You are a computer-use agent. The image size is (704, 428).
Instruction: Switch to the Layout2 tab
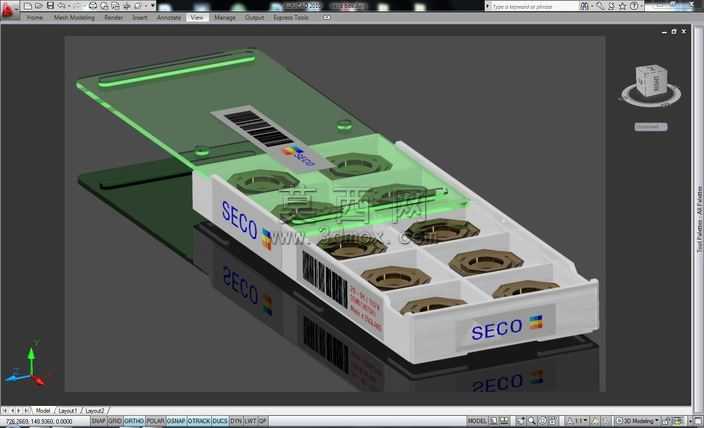coord(94,410)
